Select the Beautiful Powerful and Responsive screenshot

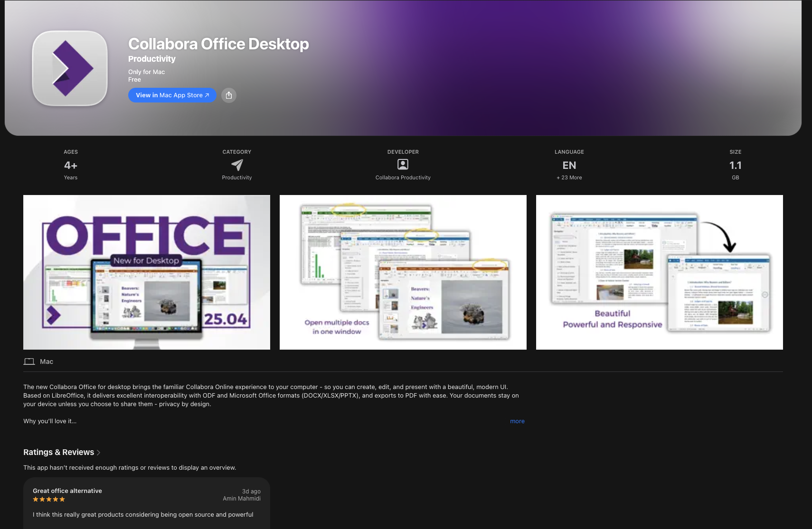[x=659, y=272]
